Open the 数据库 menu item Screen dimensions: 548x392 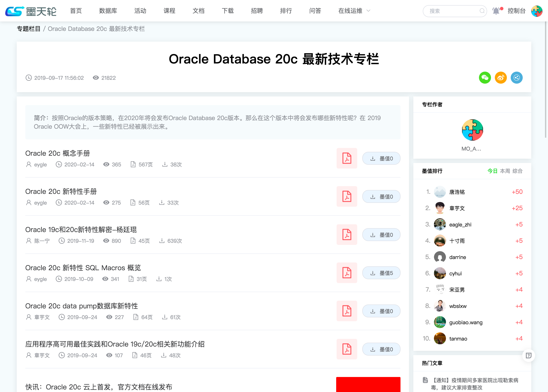coord(108,11)
